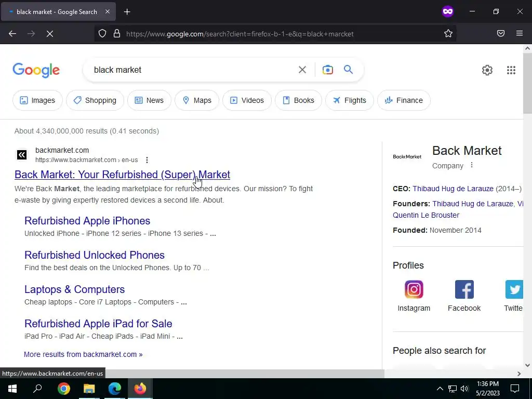Open Google quick settings gear
532x399 pixels.
(487, 70)
